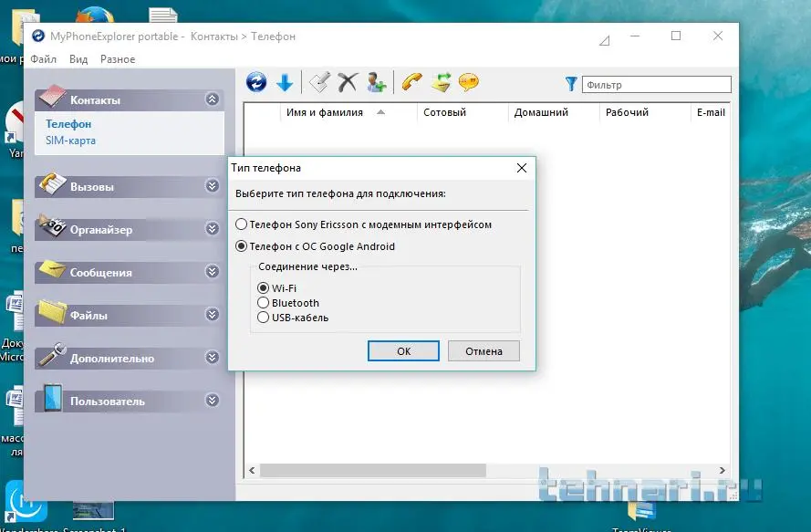This screenshot has width=811, height=532.
Task: Click the blue download arrow icon
Action: 285,83
